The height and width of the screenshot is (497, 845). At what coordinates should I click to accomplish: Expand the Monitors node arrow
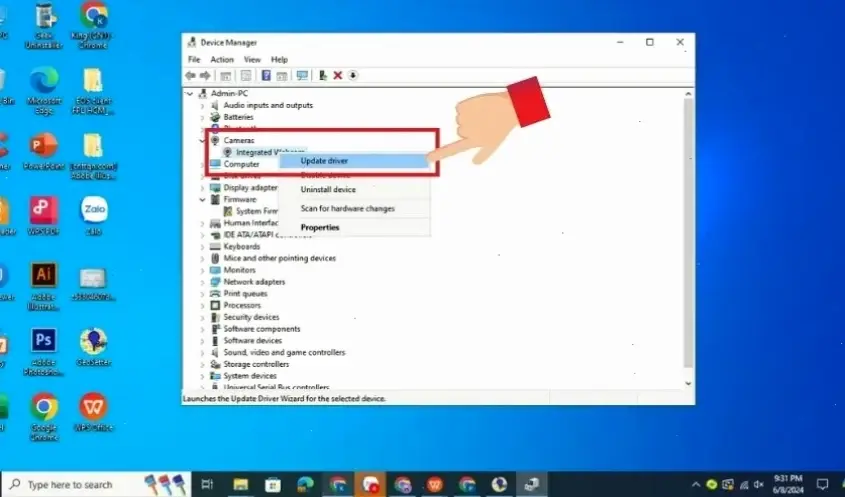[203, 270]
